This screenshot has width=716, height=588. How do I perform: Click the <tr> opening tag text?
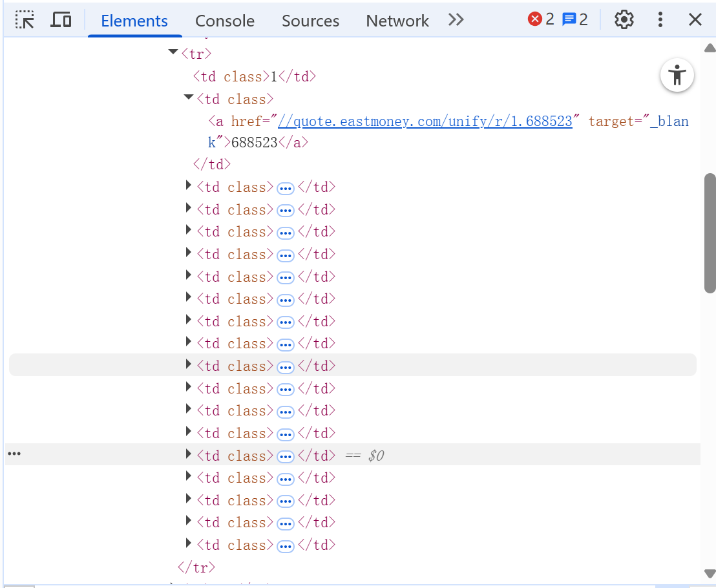click(x=196, y=54)
